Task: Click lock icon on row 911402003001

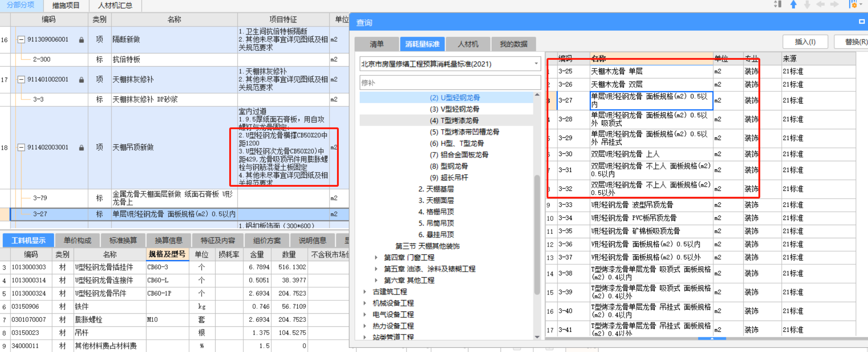Action: tap(81, 147)
